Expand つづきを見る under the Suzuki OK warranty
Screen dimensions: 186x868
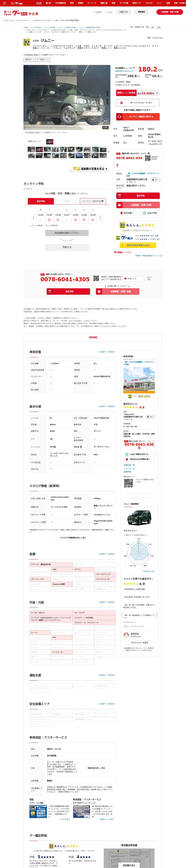click(x=65, y=819)
